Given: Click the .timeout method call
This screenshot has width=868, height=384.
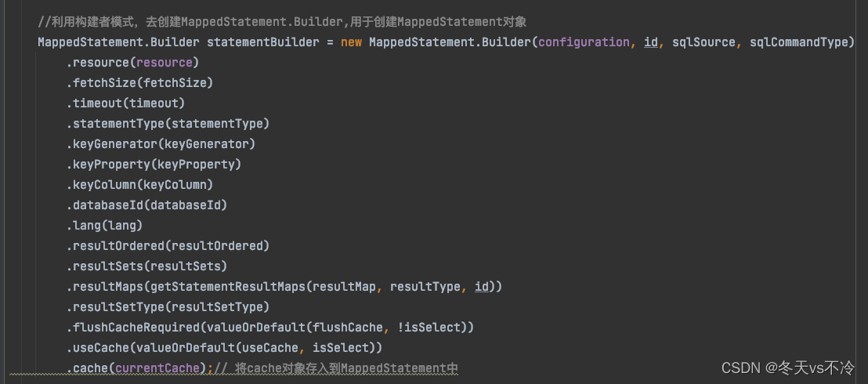Looking at the screenshot, I should click(x=94, y=103).
